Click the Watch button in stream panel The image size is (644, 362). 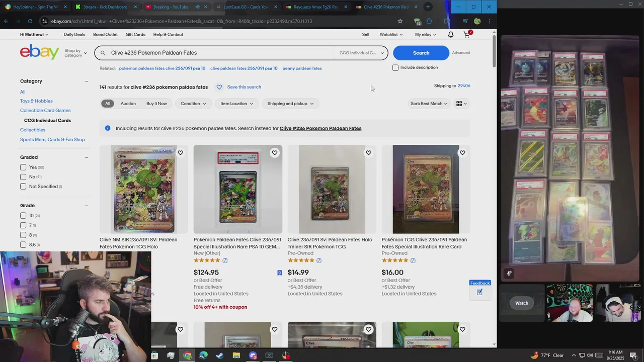tap(522, 303)
